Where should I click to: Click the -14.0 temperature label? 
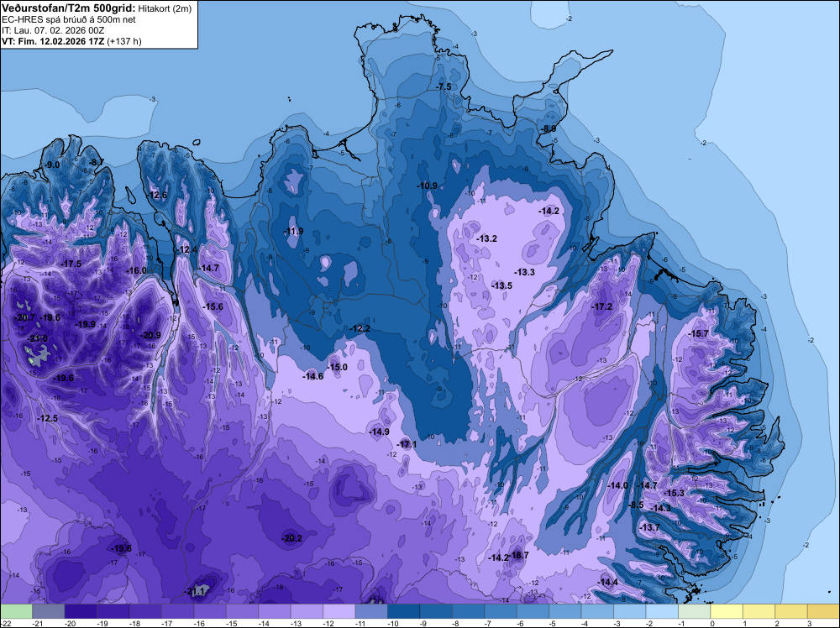coord(617,485)
